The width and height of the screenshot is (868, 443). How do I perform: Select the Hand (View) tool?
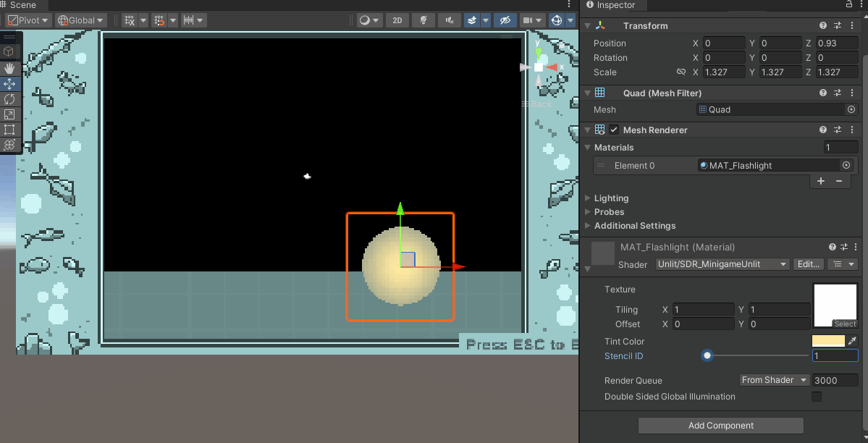click(x=9, y=69)
